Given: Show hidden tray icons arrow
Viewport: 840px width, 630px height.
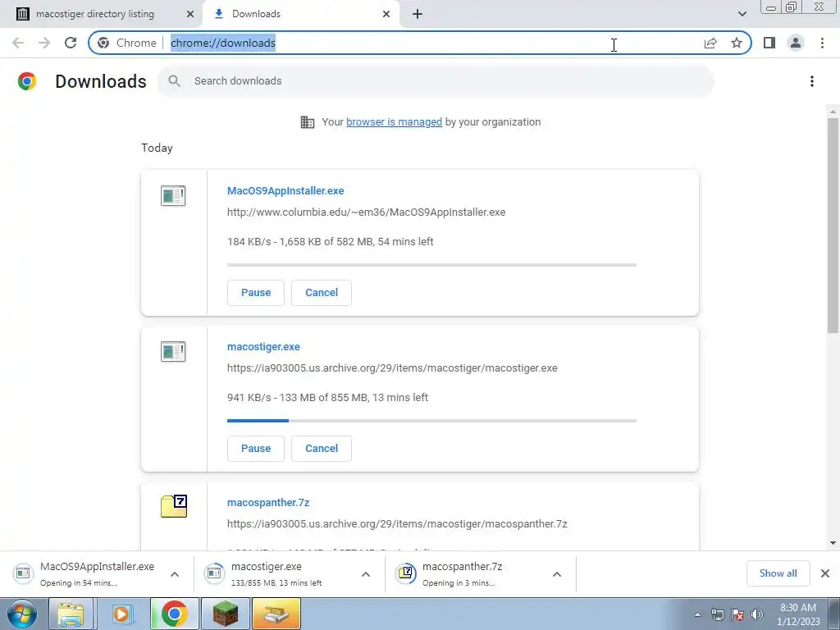Looking at the screenshot, I should coord(697,614).
